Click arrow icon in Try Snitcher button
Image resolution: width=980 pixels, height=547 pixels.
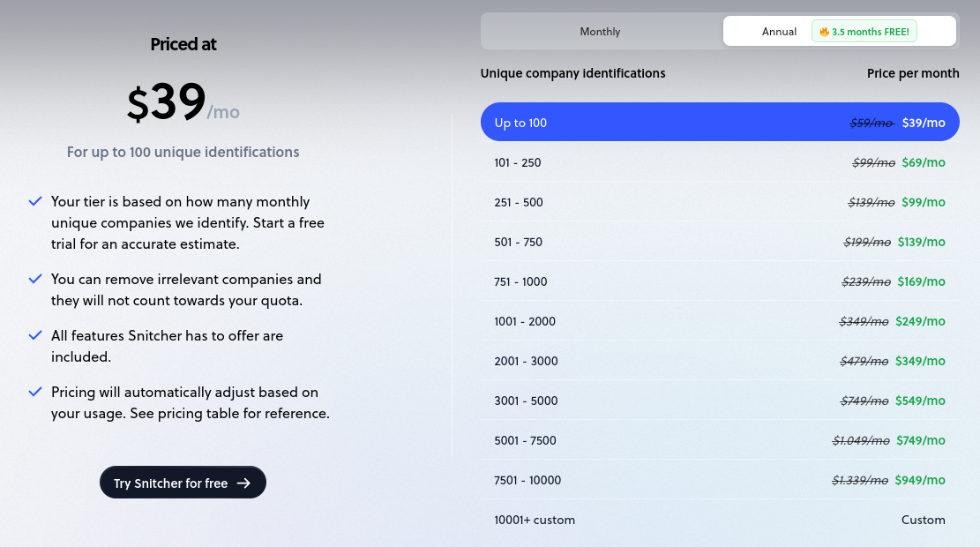point(243,483)
